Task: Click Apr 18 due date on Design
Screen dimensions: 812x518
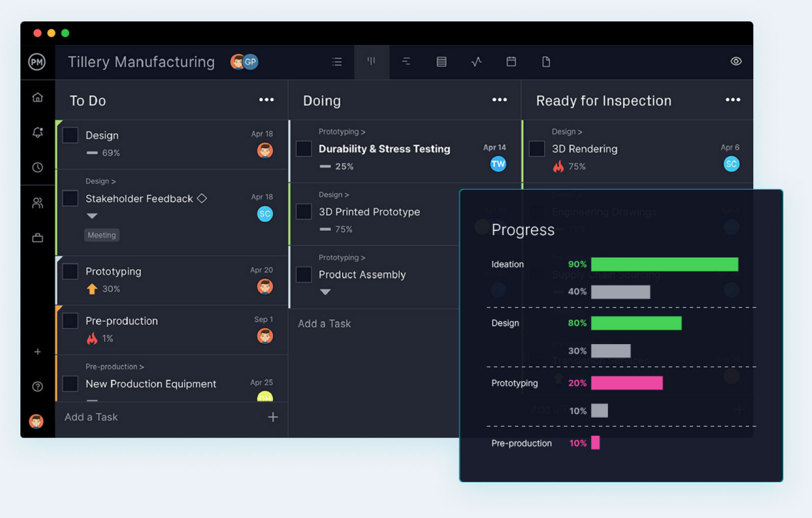Action: [262, 134]
